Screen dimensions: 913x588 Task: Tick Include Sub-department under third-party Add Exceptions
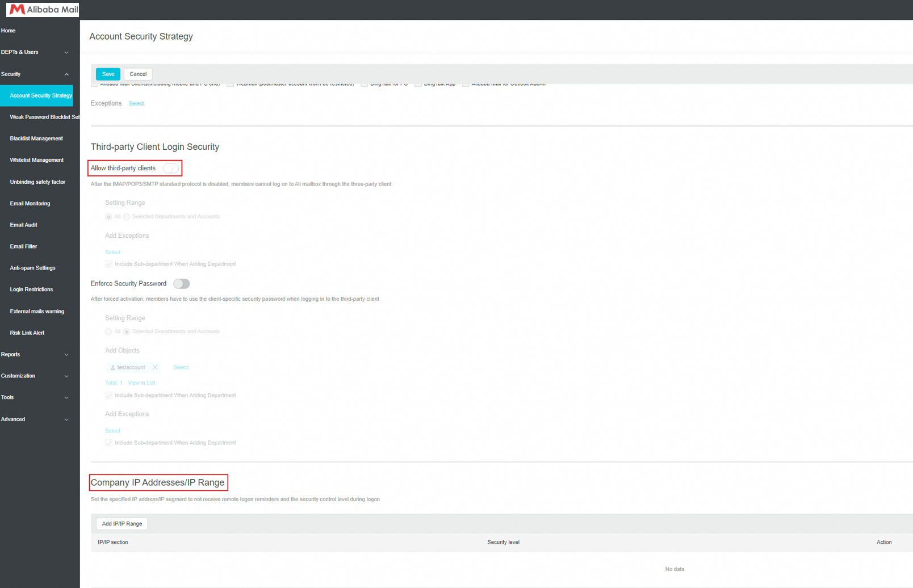click(x=108, y=264)
